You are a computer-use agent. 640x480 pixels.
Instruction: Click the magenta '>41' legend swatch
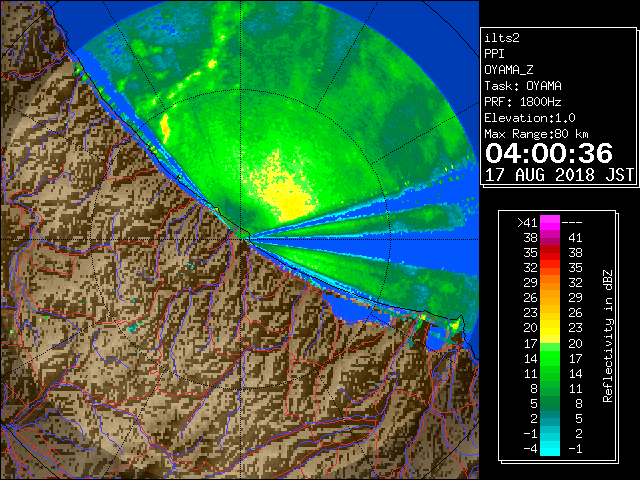550,222
